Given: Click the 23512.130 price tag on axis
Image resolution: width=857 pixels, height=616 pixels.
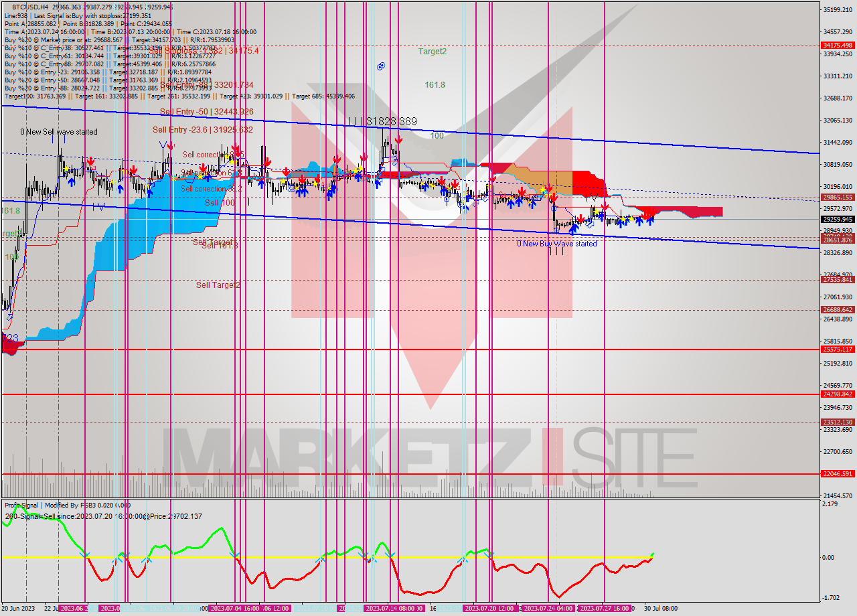Looking at the screenshot, I should [x=838, y=422].
